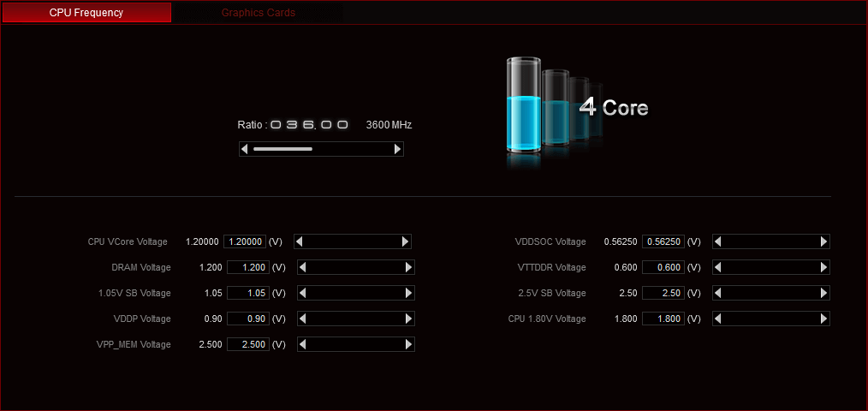Decrease 1.05V SB Voltage with left arrow
The image size is (868, 411).
point(302,293)
